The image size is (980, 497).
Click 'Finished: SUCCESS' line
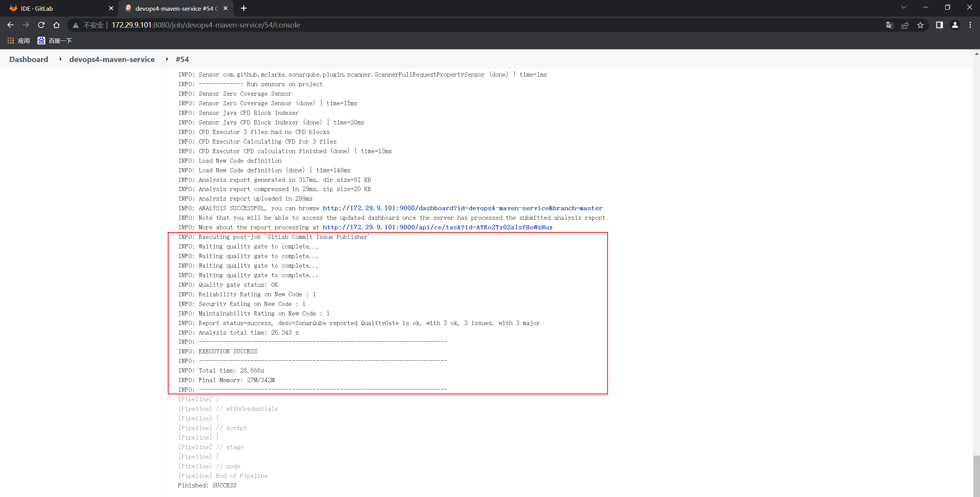(x=207, y=486)
